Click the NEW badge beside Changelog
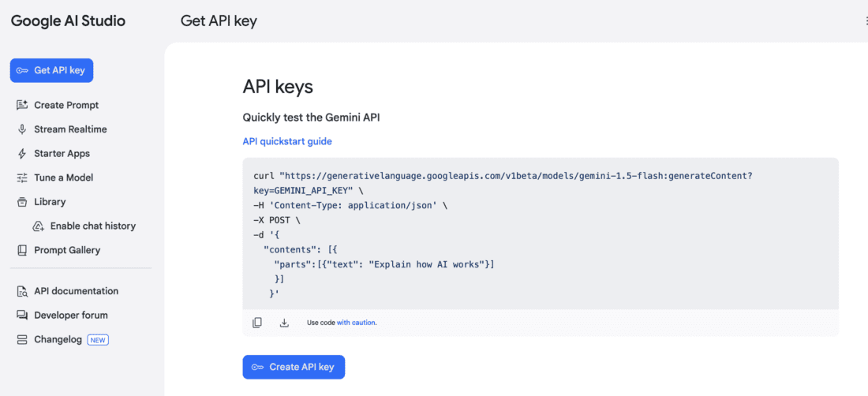The width and height of the screenshot is (868, 396). 98,340
